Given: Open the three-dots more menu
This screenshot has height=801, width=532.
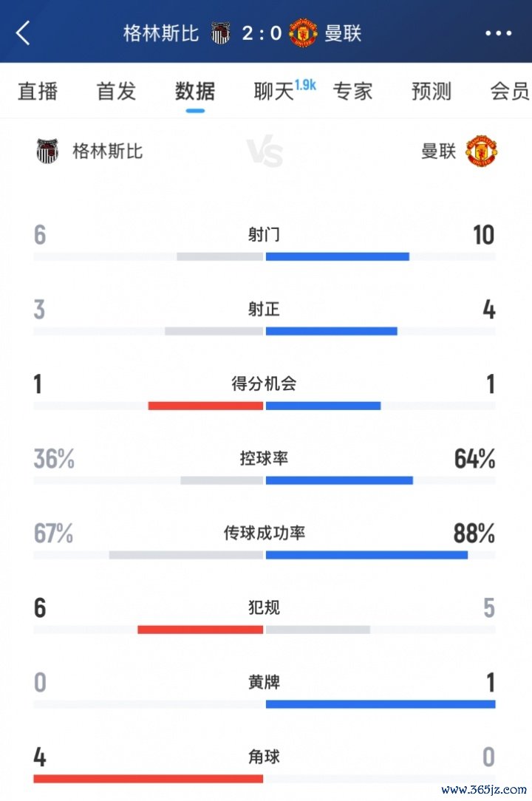Looking at the screenshot, I should click(498, 33).
